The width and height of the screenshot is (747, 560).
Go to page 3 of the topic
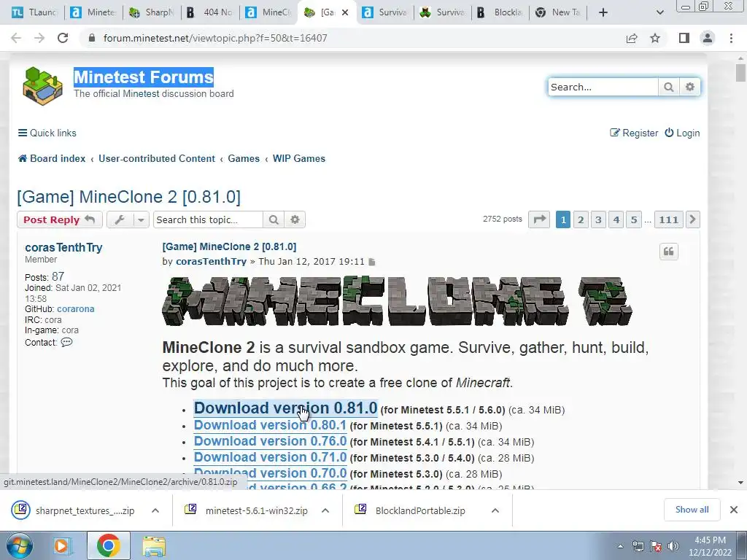pos(598,219)
